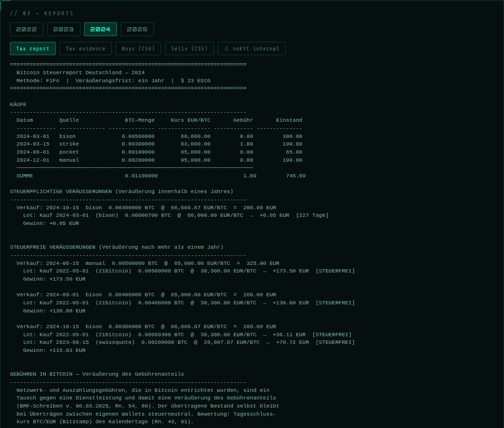Download the Buys (CSV) export

tap(138, 49)
